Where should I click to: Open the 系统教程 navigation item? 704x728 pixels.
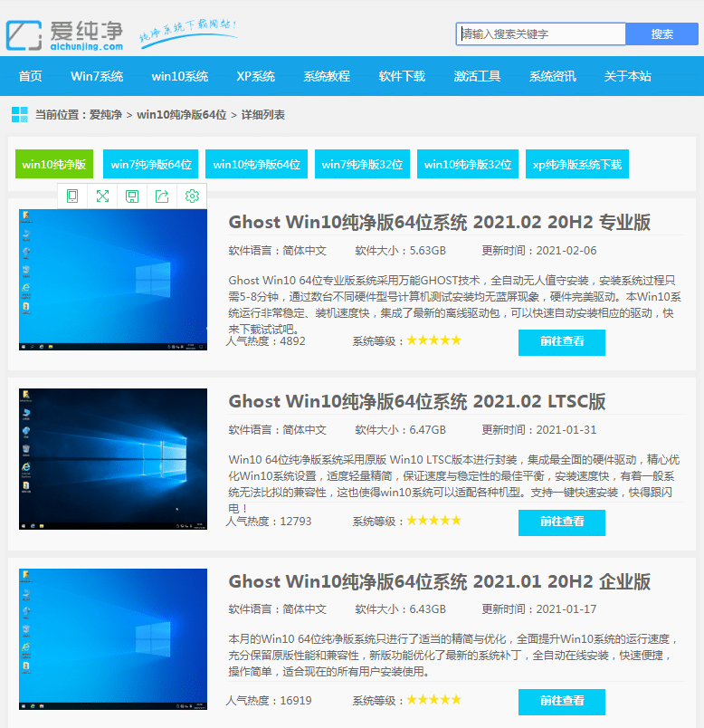tap(327, 76)
